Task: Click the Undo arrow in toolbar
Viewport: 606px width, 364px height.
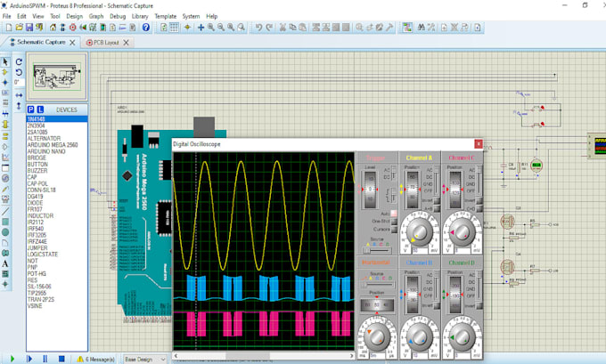Action: [x=258, y=28]
